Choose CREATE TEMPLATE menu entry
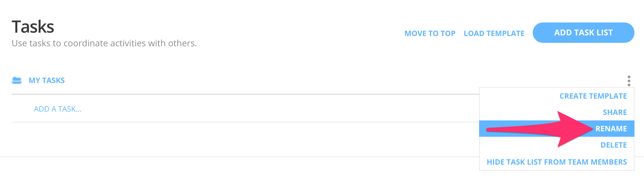This screenshot has height=183, width=644. tap(593, 96)
